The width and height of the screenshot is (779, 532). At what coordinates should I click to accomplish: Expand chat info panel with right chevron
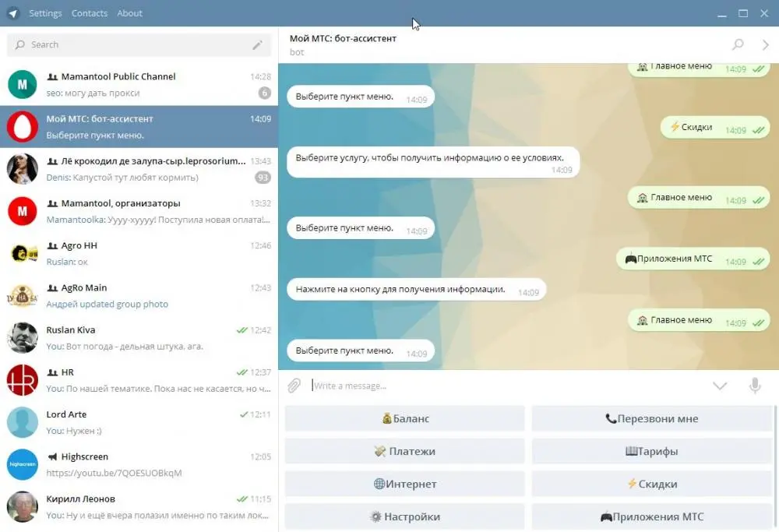pyautogui.click(x=766, y=45)
